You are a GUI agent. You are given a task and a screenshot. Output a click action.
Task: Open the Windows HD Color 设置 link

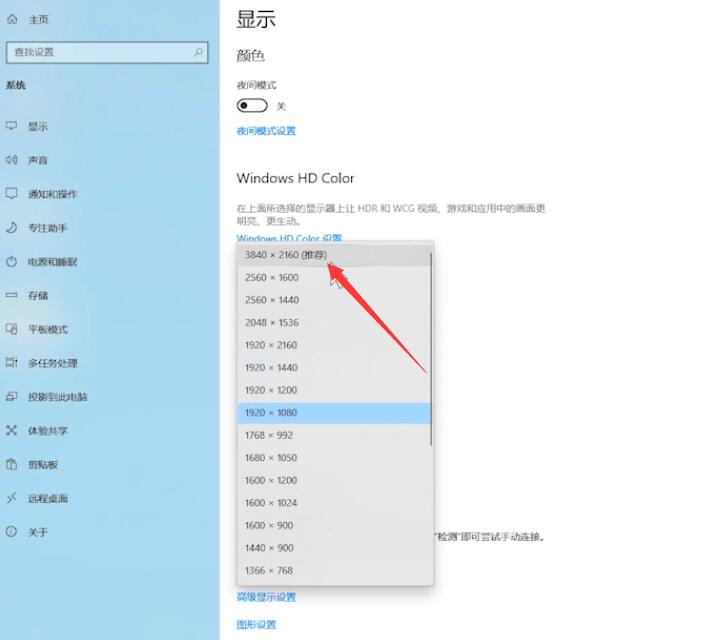pyautogui.click(x=289, y=238)
